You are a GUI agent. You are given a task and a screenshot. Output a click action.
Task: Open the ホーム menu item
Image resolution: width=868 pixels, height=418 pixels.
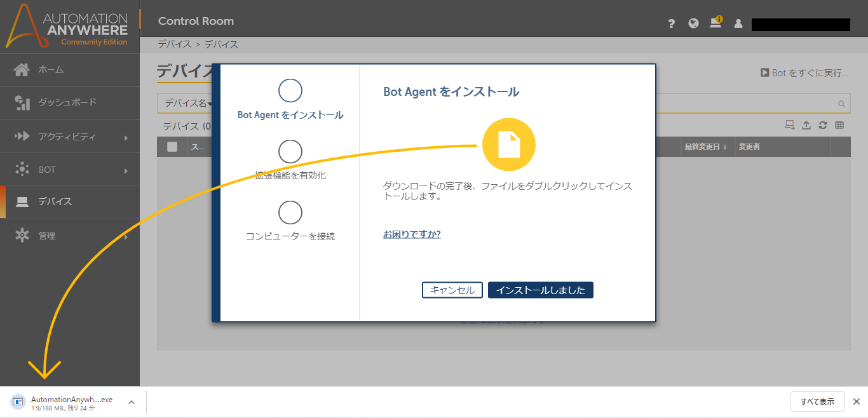(x=70, y=70)
